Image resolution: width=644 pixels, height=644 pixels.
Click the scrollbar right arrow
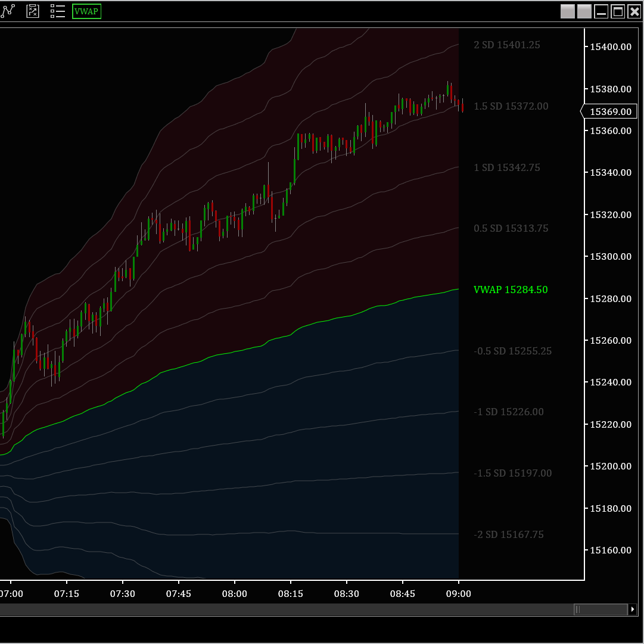(x=632, y=609)
